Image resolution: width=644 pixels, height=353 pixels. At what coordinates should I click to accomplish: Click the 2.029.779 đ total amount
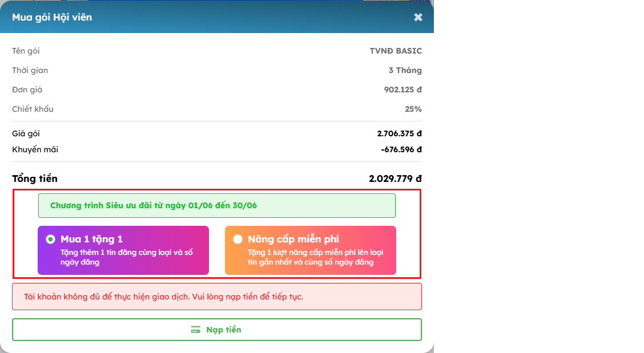click(x=395, y=178)
